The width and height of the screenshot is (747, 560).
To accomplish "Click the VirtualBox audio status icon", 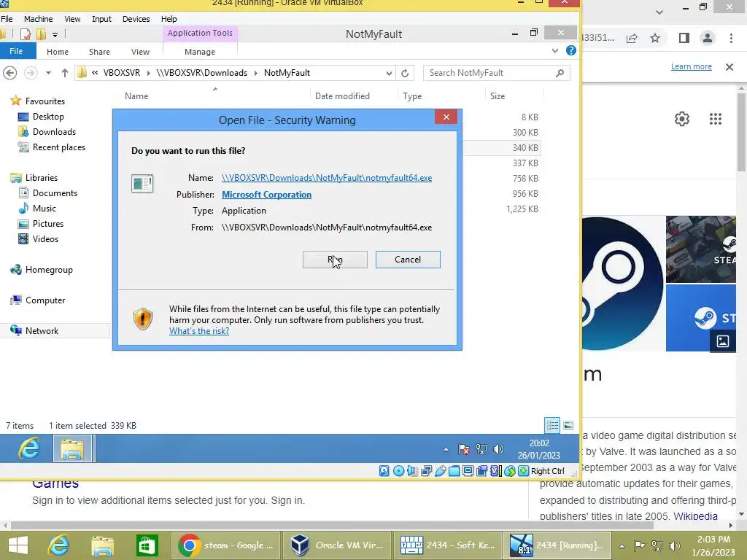I will point(412,471).
